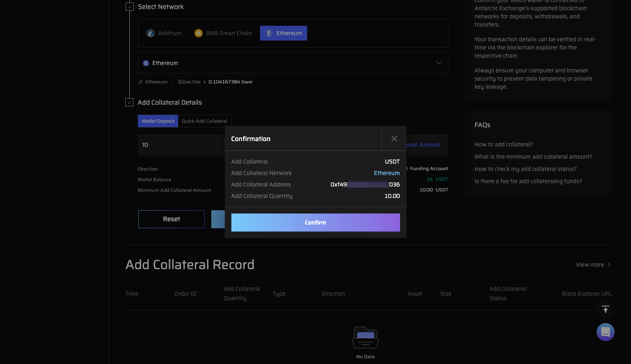This screenshot has width=631, height=364.
Task: Click the BNB Smart Chain logo icon
Action: (x=199, y=33)
